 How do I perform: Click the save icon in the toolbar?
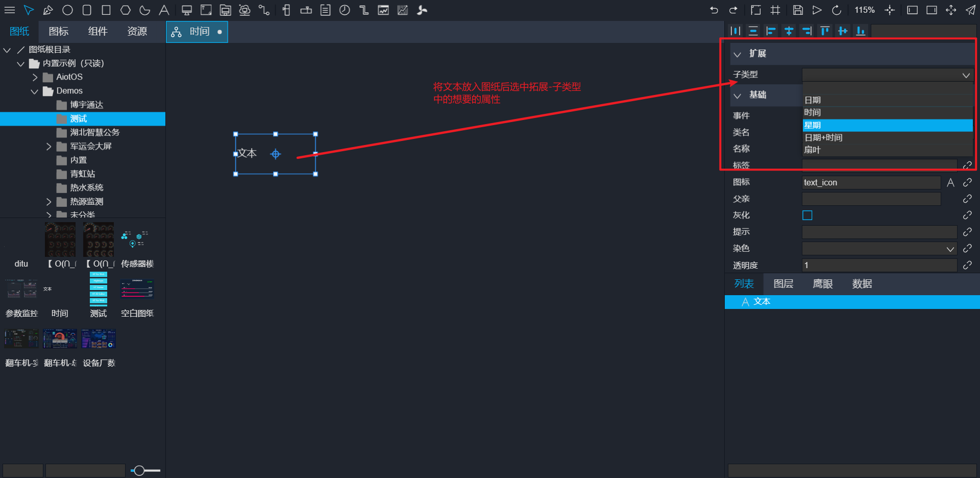[x=798, y=10]
